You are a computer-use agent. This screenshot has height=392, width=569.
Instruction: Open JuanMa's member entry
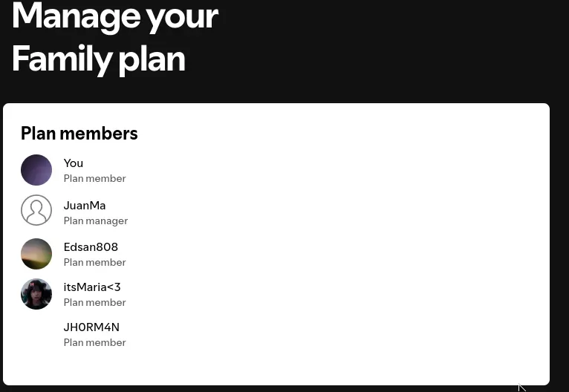coord(85,206)
